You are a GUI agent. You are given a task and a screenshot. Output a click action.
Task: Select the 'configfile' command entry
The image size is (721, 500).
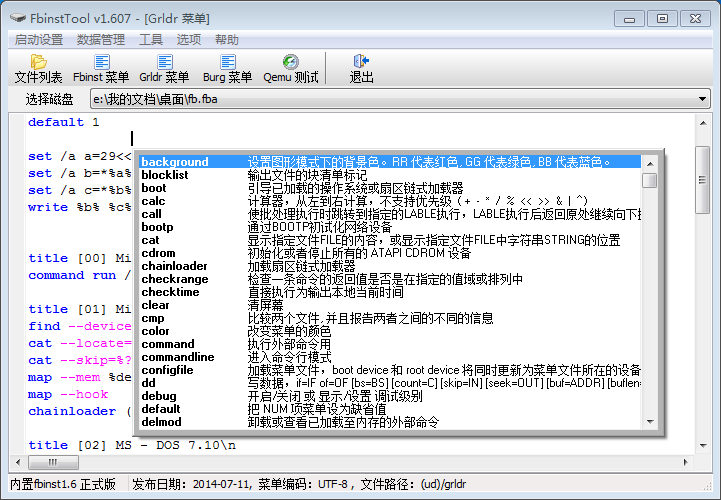point(390,370)
